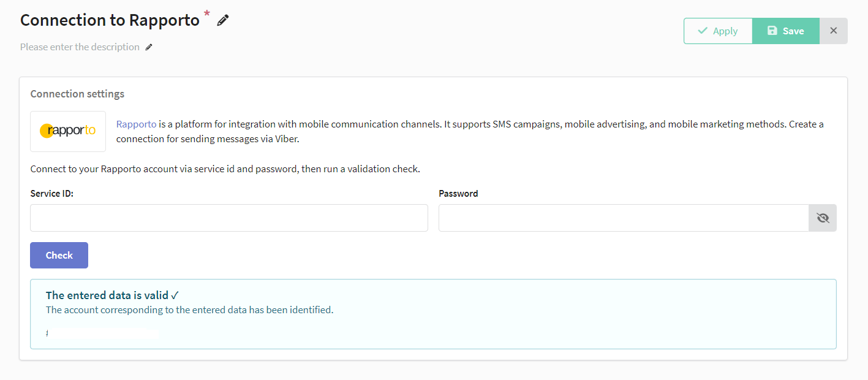
Task: Close the connection editor with X
Action: coord(834,31)
